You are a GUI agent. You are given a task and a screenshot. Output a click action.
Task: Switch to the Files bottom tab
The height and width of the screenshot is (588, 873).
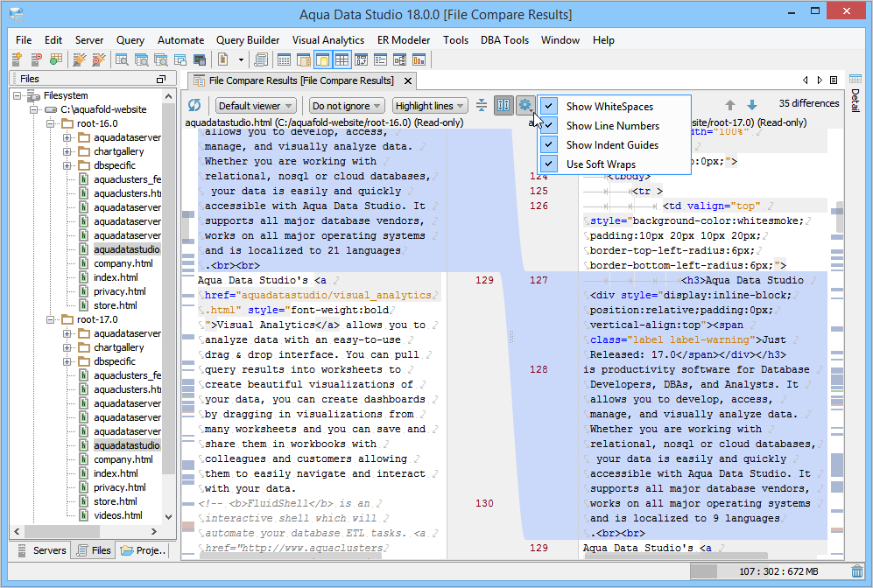pyautogui.click(x=94, y=550)
